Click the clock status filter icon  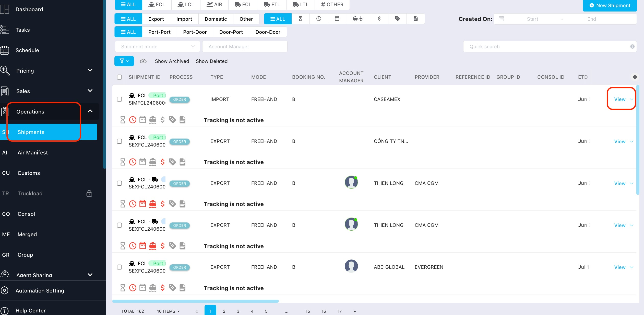(x=319, y=19)
